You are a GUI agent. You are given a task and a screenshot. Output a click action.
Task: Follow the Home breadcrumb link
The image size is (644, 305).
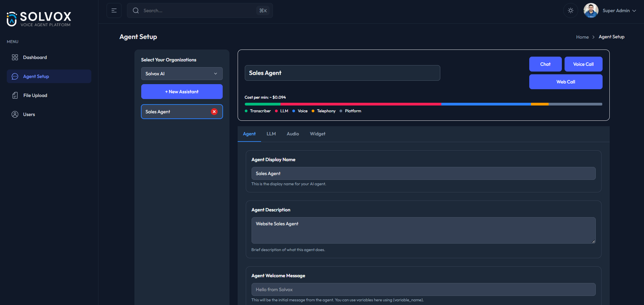point(582,37)
